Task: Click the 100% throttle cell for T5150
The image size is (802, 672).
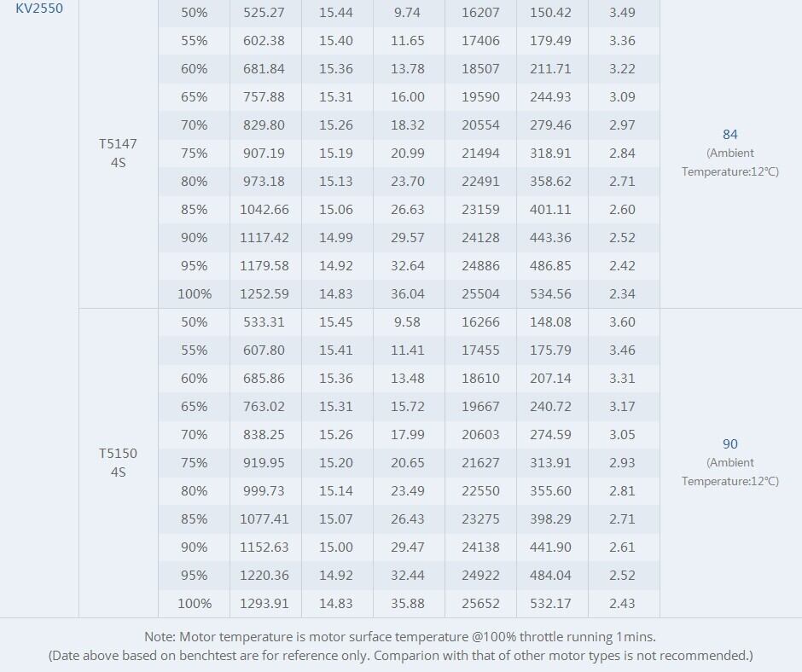Action: pos(195,604)
